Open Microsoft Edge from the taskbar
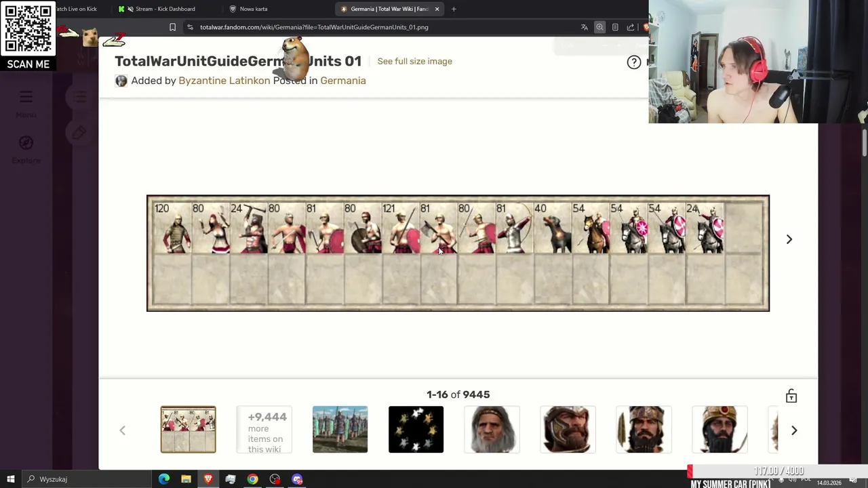Screen dimensions: 868x488 click(x=164, y=479)
